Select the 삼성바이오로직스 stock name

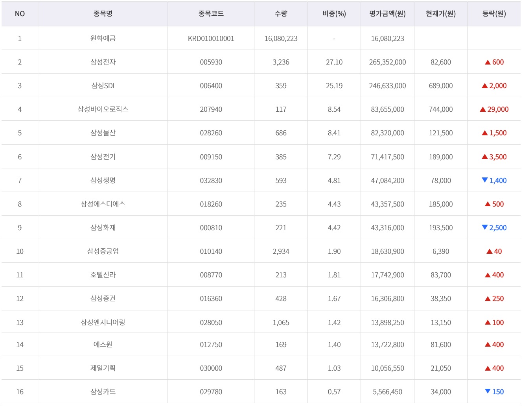click(103, 109)
